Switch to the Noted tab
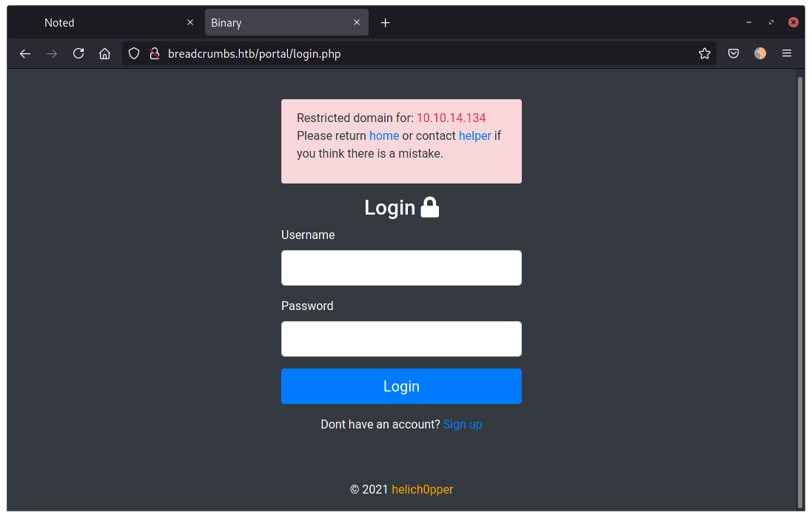 (89, 22)
